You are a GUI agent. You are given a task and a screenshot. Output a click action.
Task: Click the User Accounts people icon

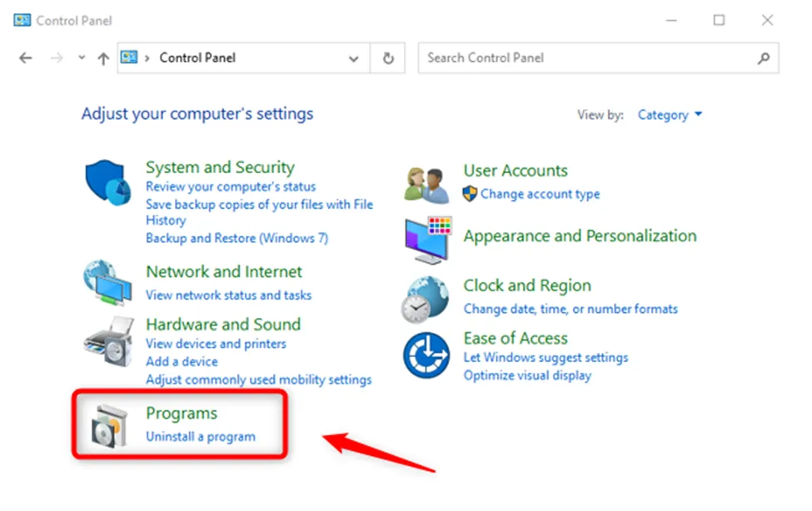(427, 184)
